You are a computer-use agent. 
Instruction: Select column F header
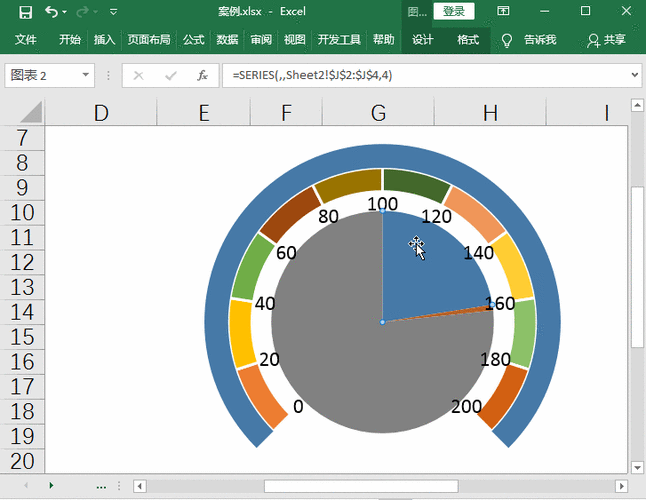click(286, 112)
